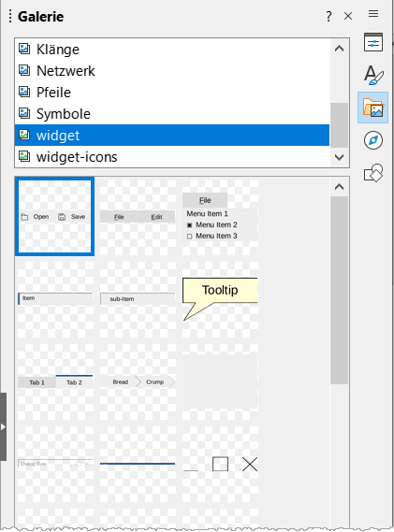Click theme list scroll-up arrow
The width and height of the screenshot is (394, 532).
[x=339, y=49]
